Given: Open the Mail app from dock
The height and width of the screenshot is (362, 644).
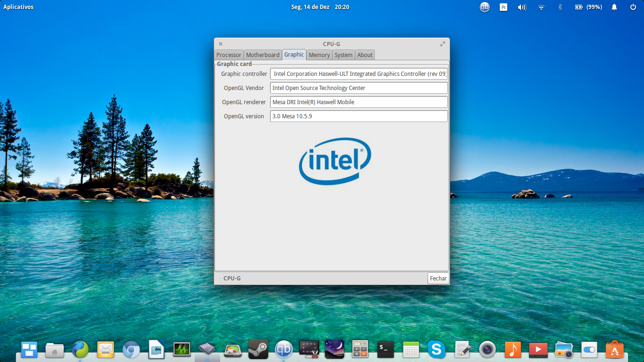Looking at the screenshot, I should [x=106, y=349].
